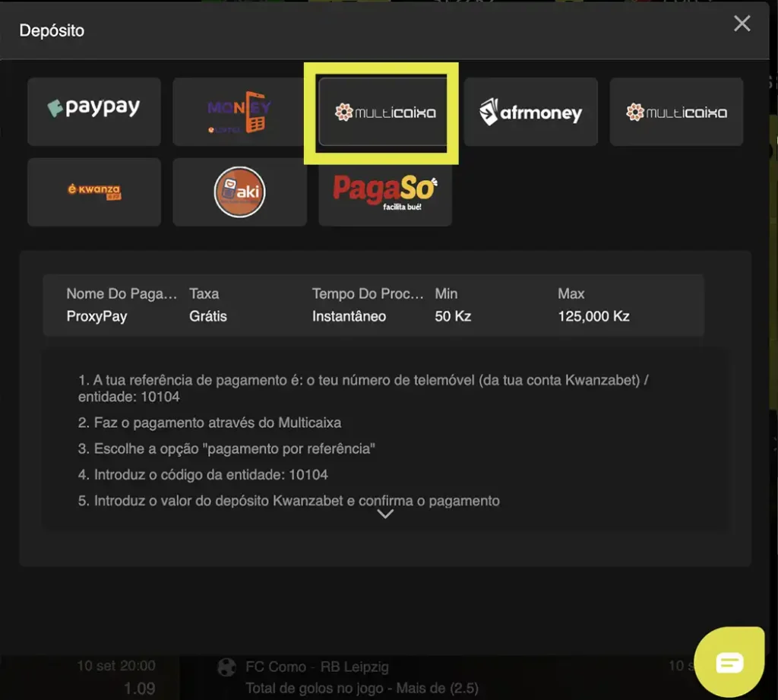Expand the deposit instructions with the chevron
The width and height of the screenshot is (778, 700).
click(385, 514)
